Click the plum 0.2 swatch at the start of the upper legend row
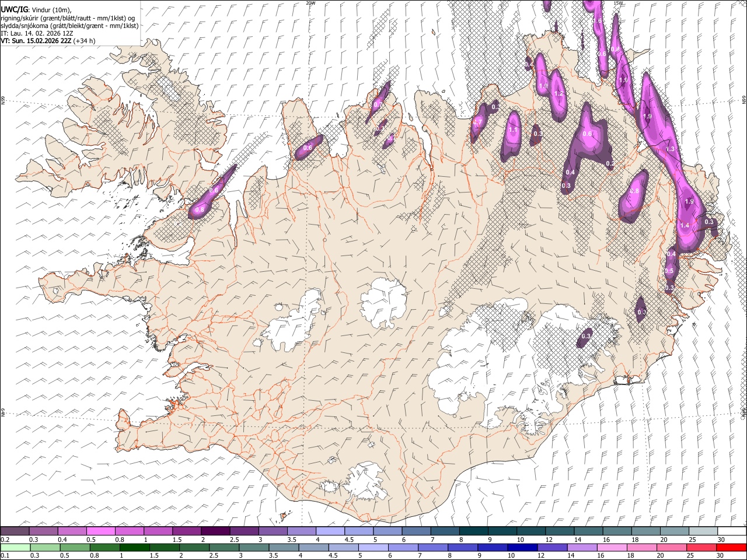Image resolution: width=747 pixels, height=560 pixels. pyautogui.click(x=15, y=531)
